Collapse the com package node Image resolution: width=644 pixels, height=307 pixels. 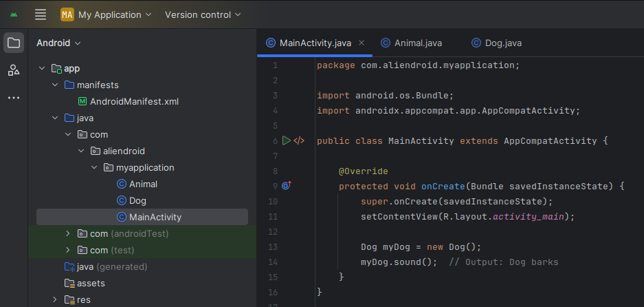coord(68,134)
